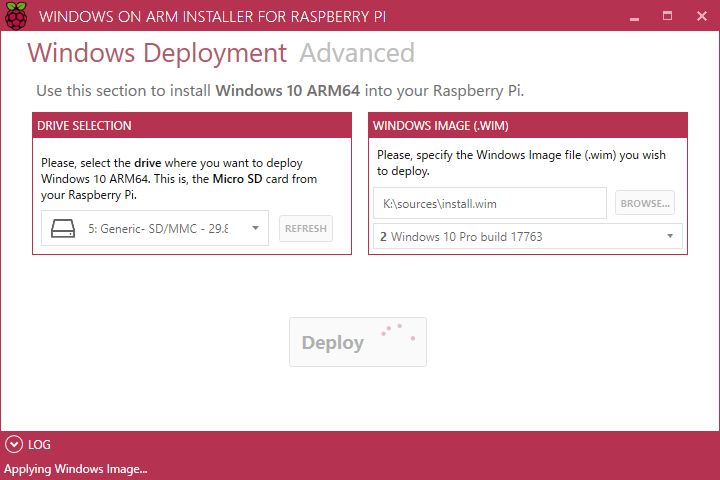Maximize the installer window
This screenshot has width=720, height=480.
point(668,16)
